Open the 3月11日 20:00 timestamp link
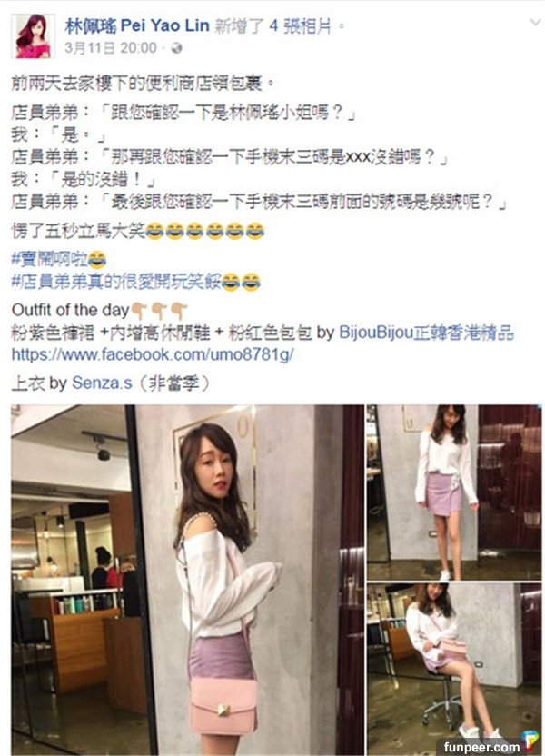545x756 pixels. point(111,48)
